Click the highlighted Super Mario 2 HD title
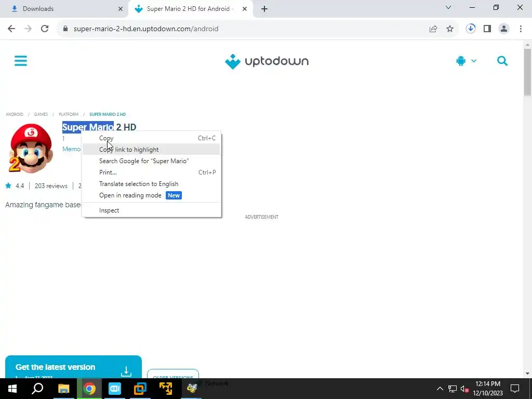532x399 pixels. pyautogui.click(x=99, y=127)
